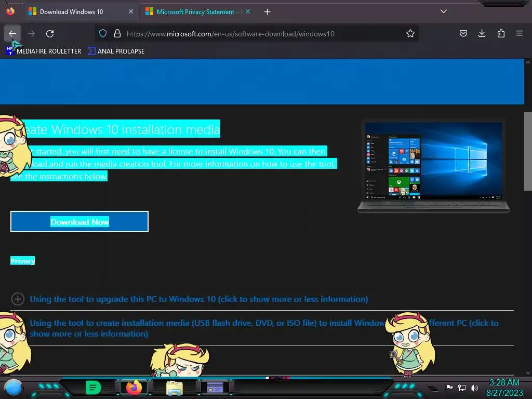This screenshot has height=399, width=532.
Task: Open the network tray icon
Action: [x=462, y=388]
